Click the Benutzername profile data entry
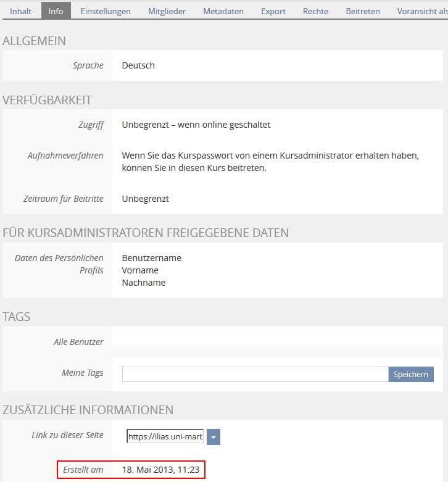 tap(152, 258)
